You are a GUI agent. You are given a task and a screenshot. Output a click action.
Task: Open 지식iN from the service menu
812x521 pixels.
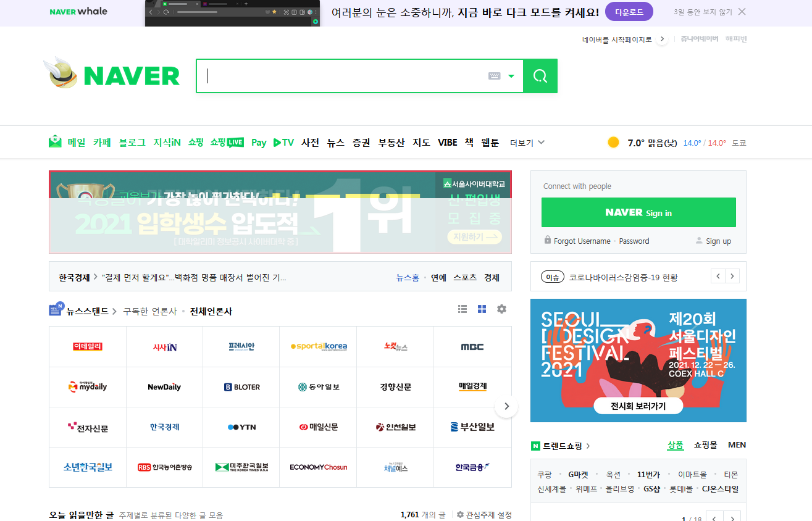167,143
